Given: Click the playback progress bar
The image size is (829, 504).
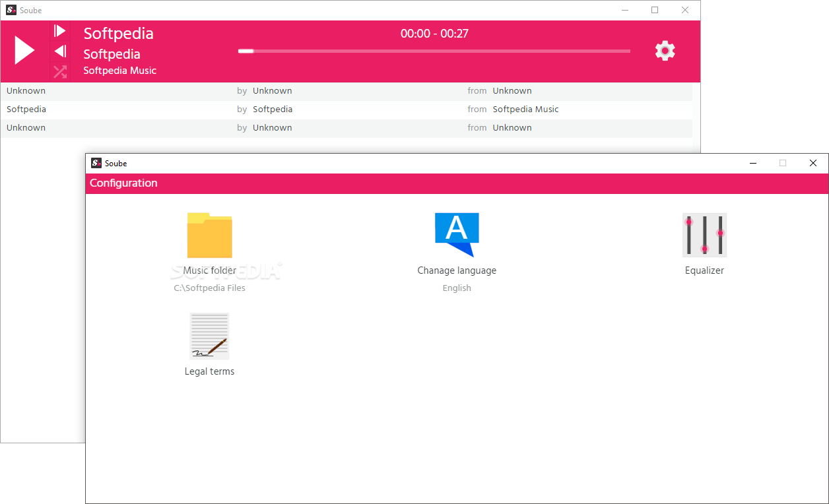Looking at the screenshot, I should [x=434, y=51].
